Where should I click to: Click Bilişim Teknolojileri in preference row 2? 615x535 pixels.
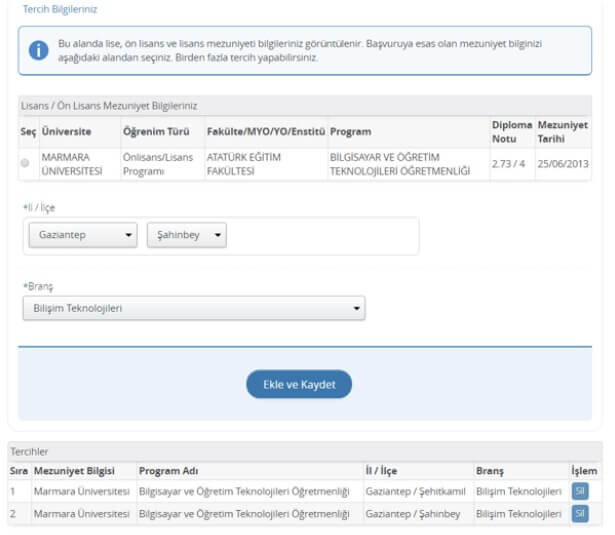519,514
